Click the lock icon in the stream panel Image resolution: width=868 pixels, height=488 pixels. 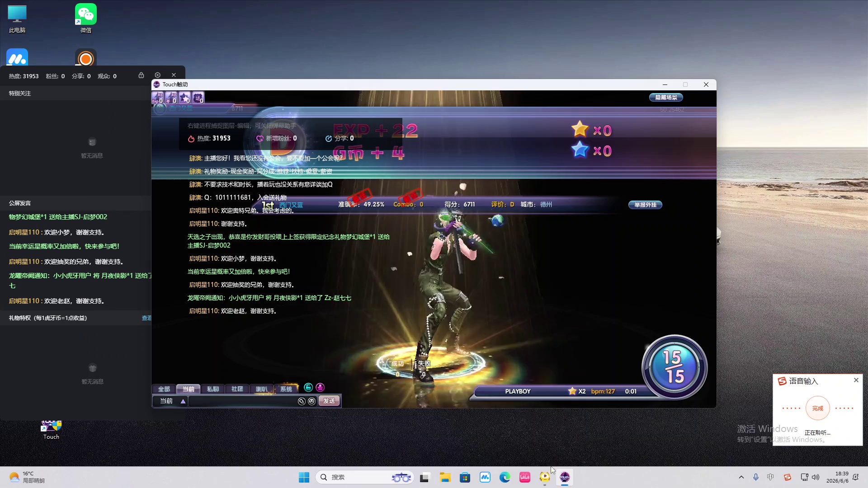(141, 75)
